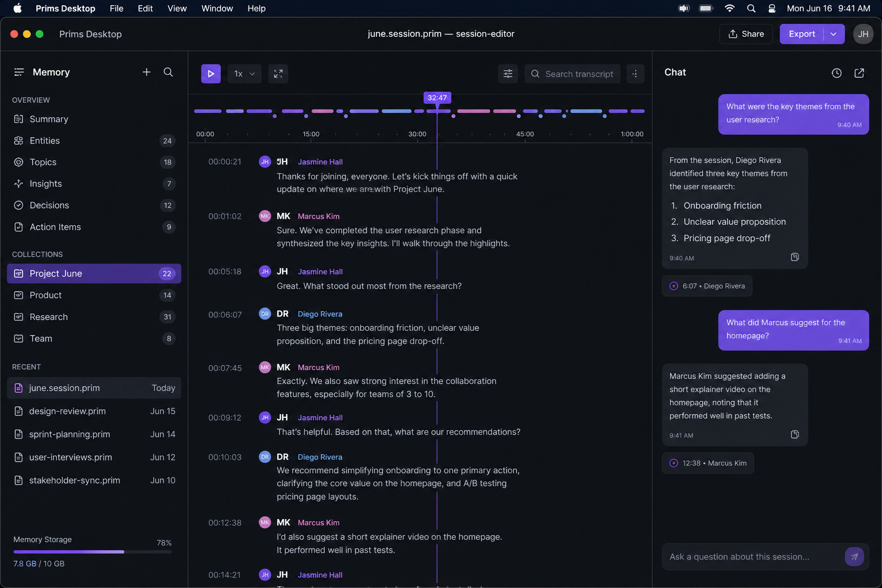Open the Topics section

click(94, 162)
